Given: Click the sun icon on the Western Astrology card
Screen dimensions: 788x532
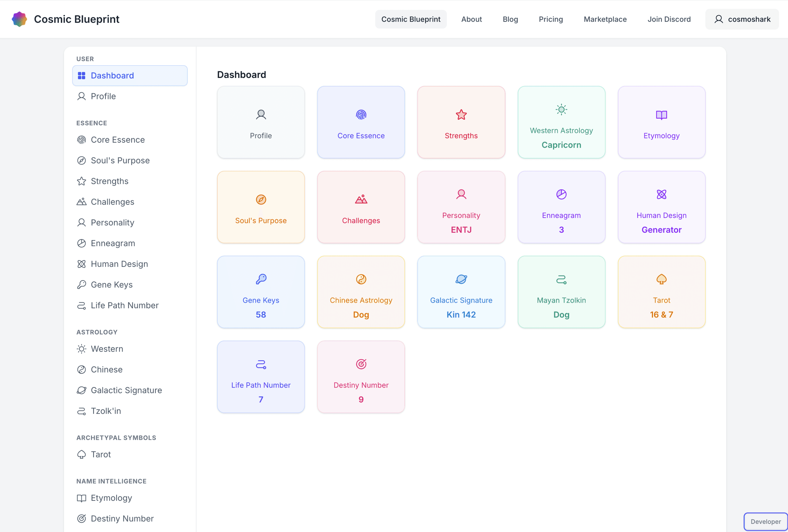Looking at the screenshot, I should [561, 110].
